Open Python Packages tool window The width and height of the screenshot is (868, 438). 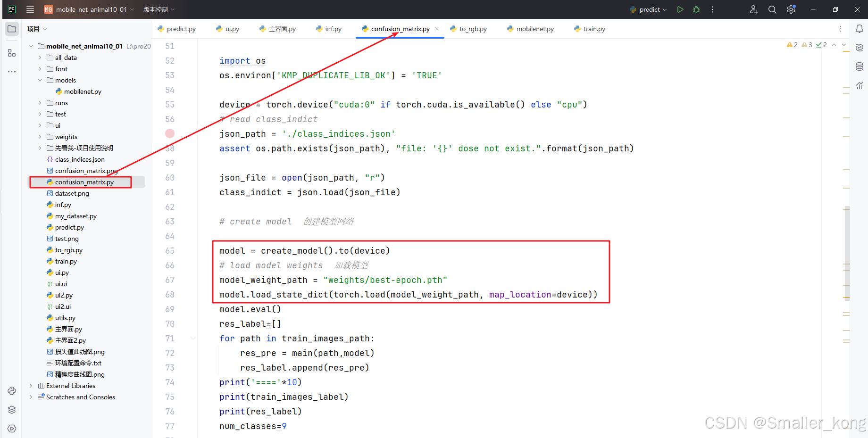coord(12,391)
